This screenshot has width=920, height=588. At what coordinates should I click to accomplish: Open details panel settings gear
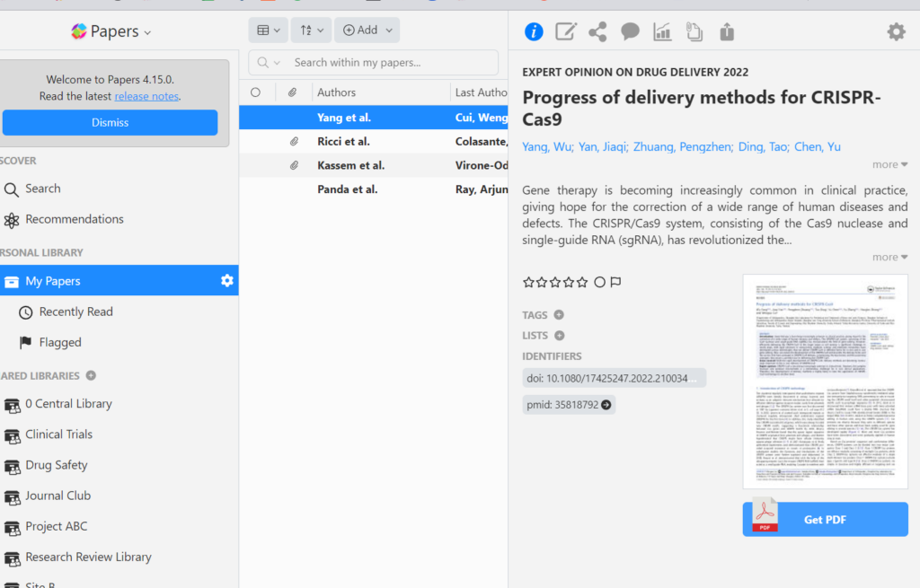[896, 32]
